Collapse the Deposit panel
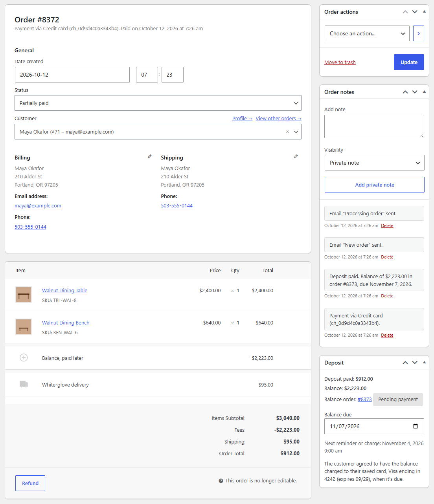Viewport: 434px width, 504px height. coord(424,363)
